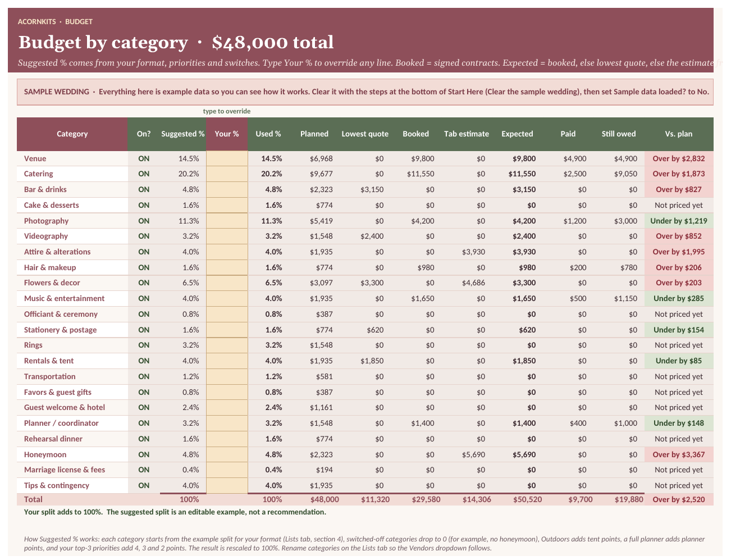Click the Total row label
731x560 pixels.
coord(33,499)
